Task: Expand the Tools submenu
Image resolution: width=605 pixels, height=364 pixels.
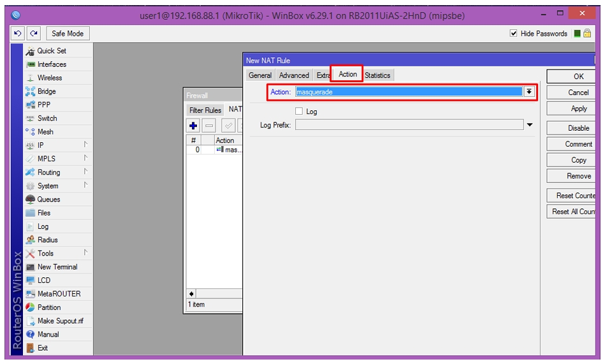Action: (85, 253)
